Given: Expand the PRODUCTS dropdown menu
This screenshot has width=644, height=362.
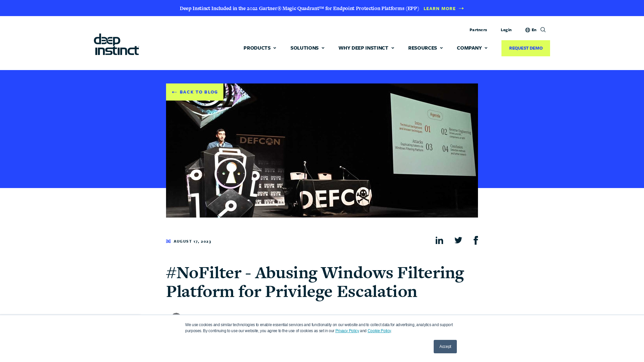Looking at the screenshot, I should [x=260, y=48].
